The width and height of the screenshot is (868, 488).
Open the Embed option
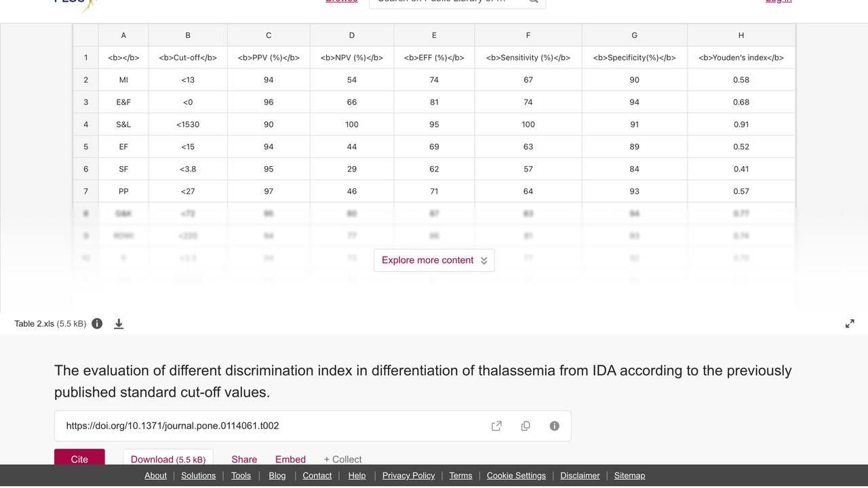tap(290, 459)
